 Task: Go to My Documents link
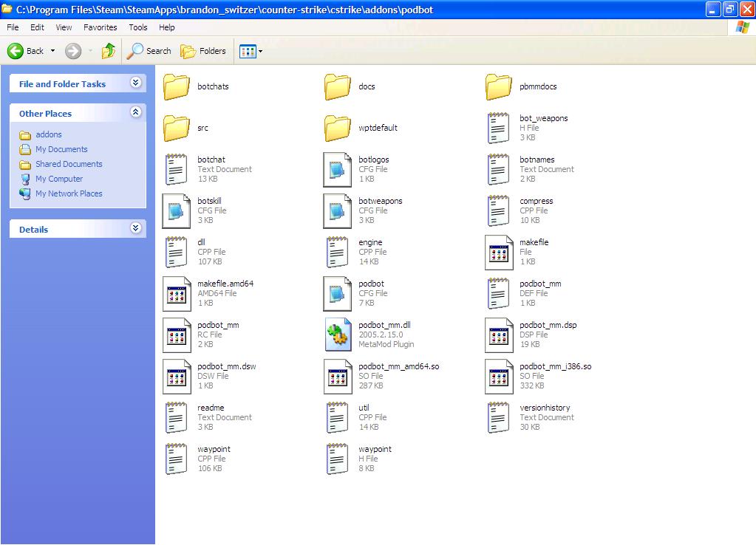[61, 149]
